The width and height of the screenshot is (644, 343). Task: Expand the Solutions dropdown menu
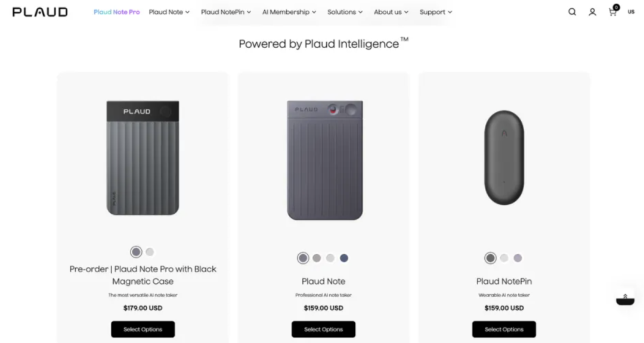coord(345,12)
